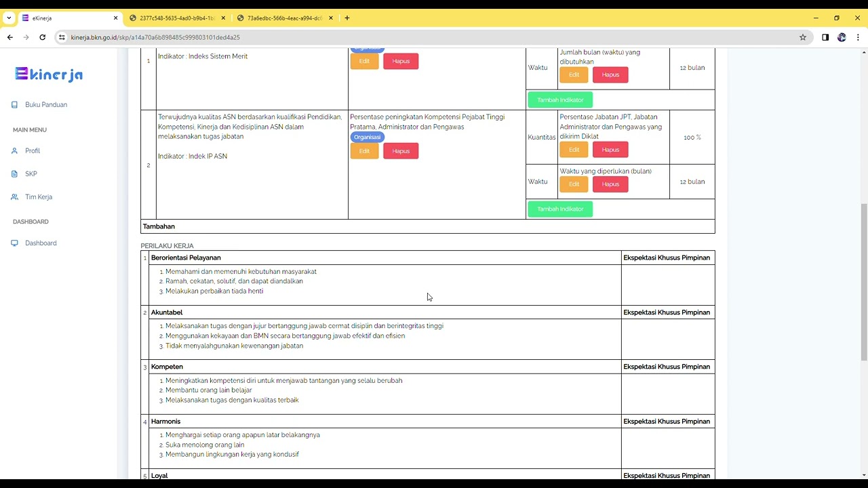Click 'PERILAKU KERJA' section title
The height and width of the screenshot is (488, 868).
pos(167,246)
